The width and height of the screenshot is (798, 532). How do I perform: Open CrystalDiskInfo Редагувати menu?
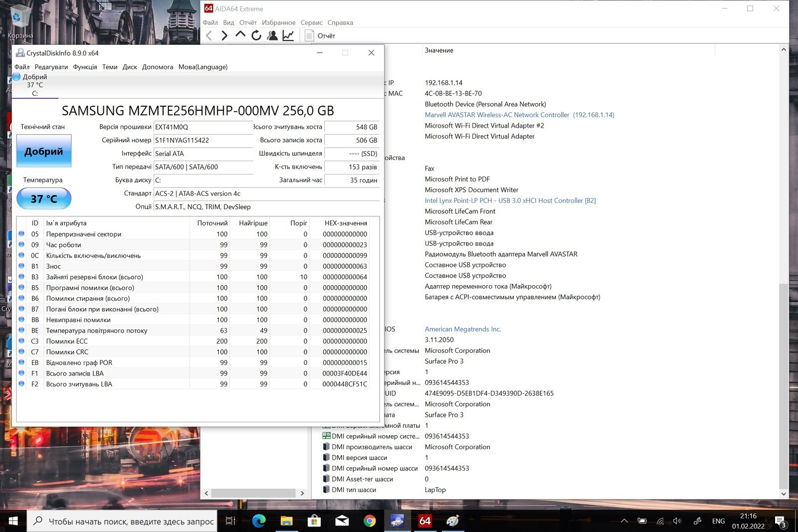(51, 67)
